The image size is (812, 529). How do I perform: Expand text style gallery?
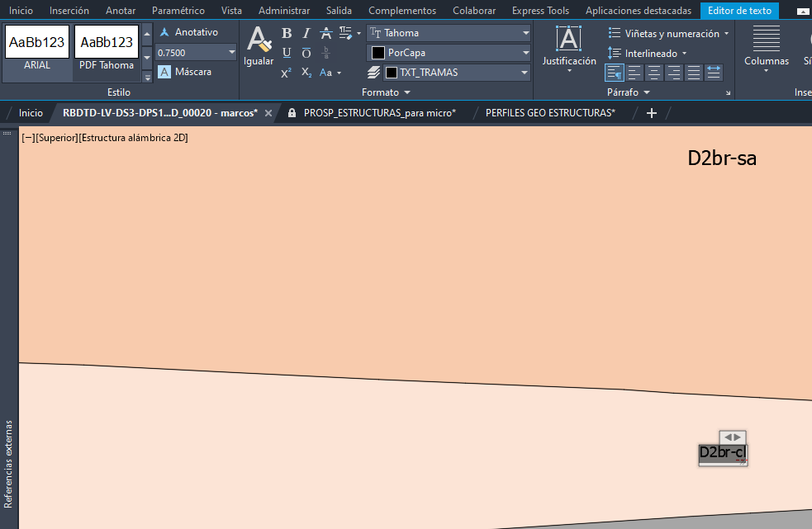click(x=148, y=78)
